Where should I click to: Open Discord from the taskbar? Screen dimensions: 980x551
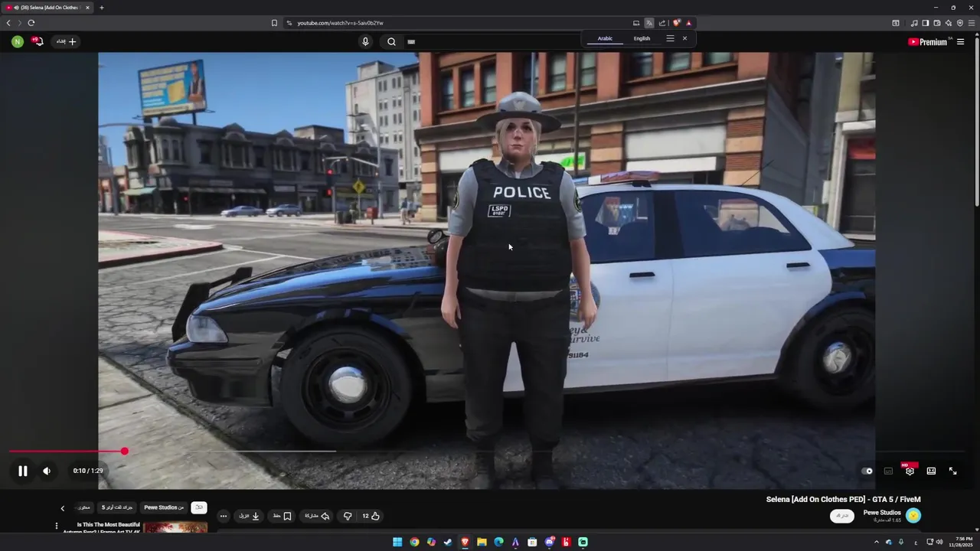click(x=549, y=542)
